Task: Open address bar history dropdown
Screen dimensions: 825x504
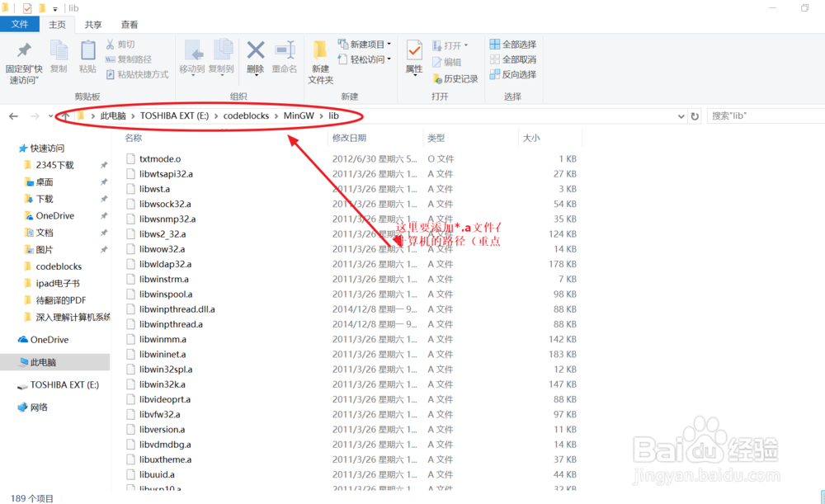Action: pos(681,116)
